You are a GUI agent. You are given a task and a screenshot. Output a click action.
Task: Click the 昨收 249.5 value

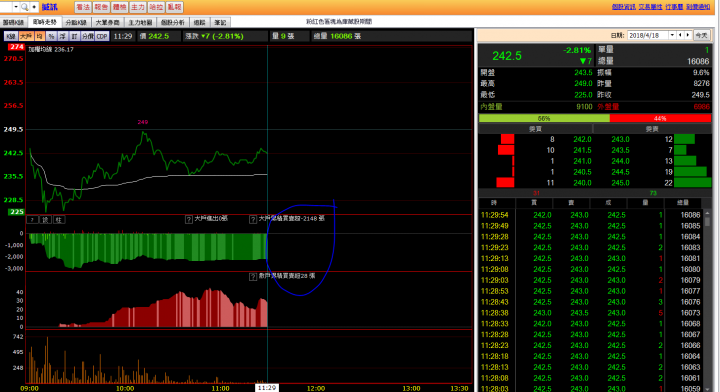pos(700,95)
